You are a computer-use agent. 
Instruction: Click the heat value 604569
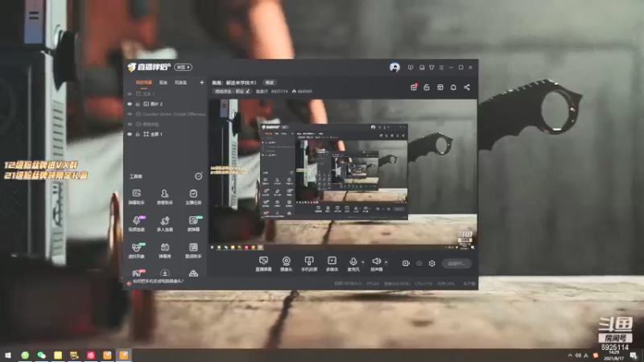302,92
